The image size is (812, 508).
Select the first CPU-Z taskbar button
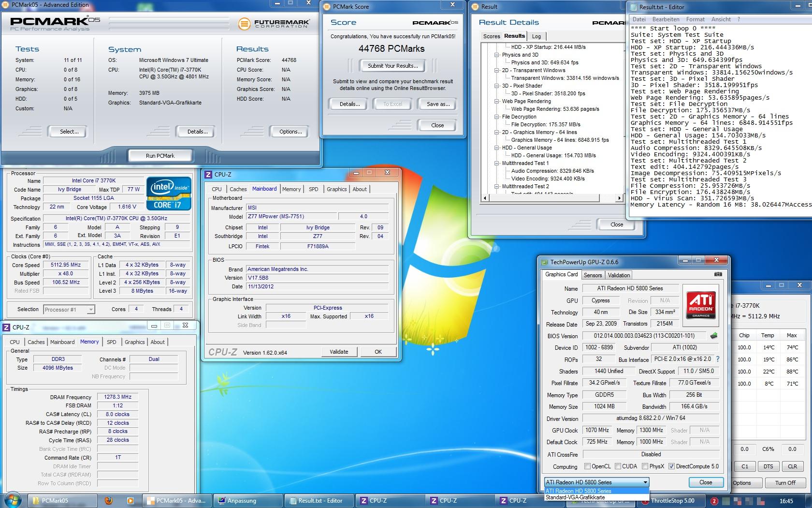391,501
